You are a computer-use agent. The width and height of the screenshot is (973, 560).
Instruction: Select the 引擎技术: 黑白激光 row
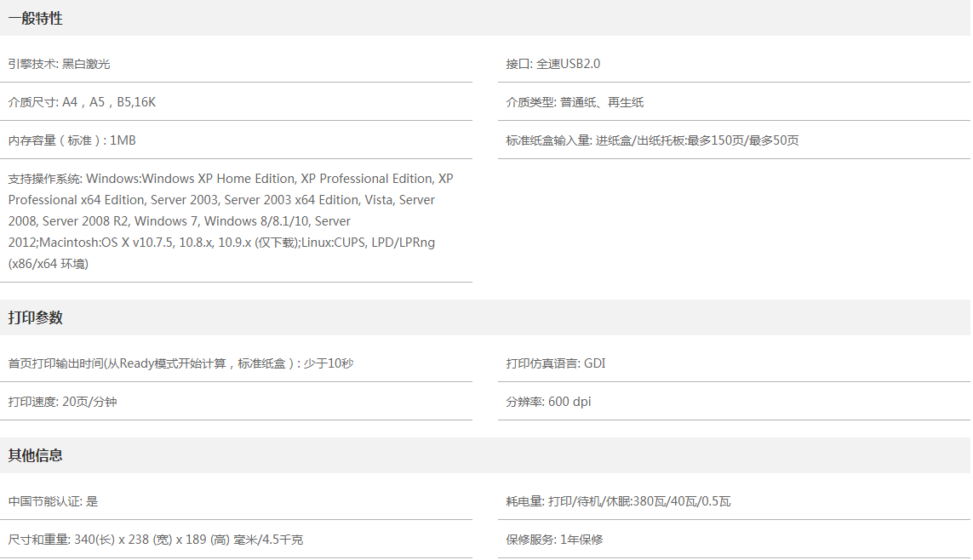[x=60, y=64]
